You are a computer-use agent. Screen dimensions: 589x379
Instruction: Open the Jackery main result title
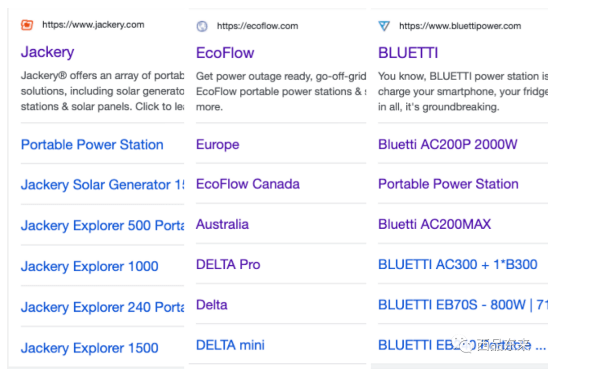click(47, 52)
